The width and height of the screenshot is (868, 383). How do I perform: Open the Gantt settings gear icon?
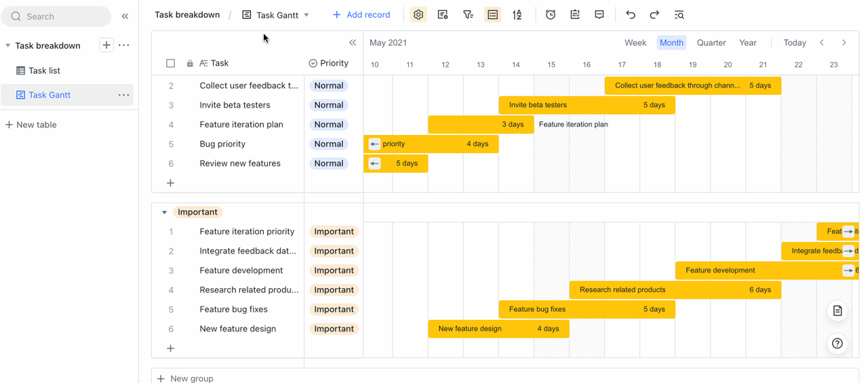pyautogui.click(x=418, y=15)
